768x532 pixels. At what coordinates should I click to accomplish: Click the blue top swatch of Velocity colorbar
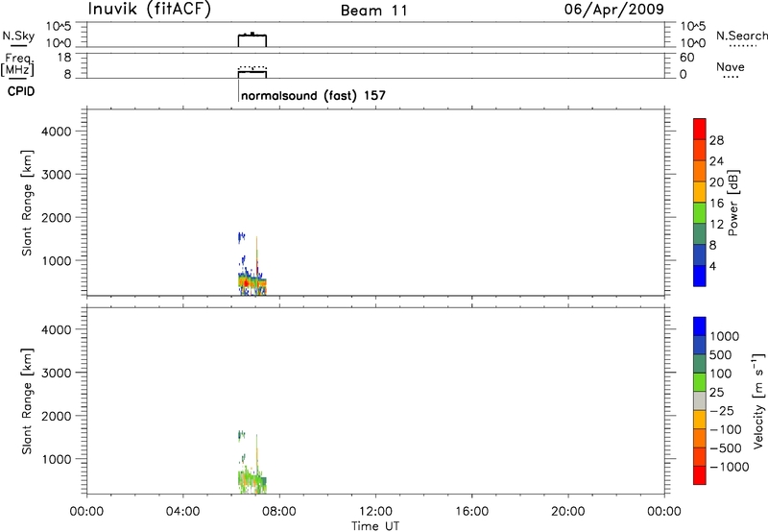pos(700,326)
